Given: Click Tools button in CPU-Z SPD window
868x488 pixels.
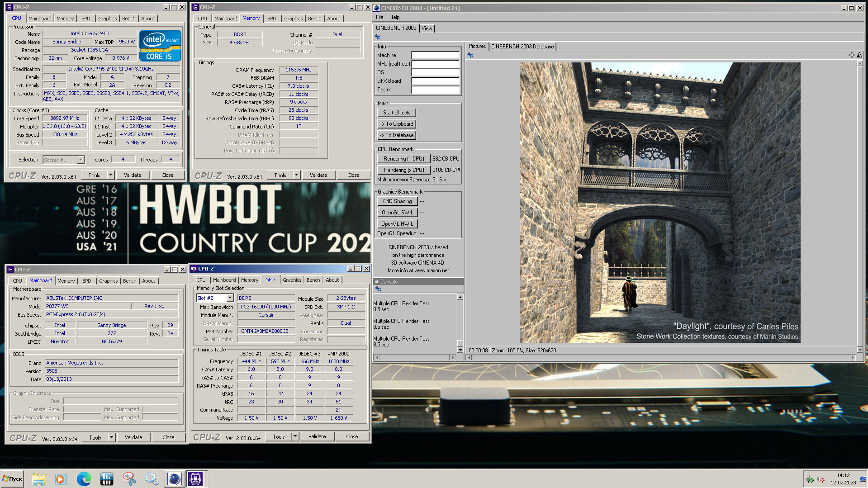Looking at the screenshot, I should (x=279, y=436).
